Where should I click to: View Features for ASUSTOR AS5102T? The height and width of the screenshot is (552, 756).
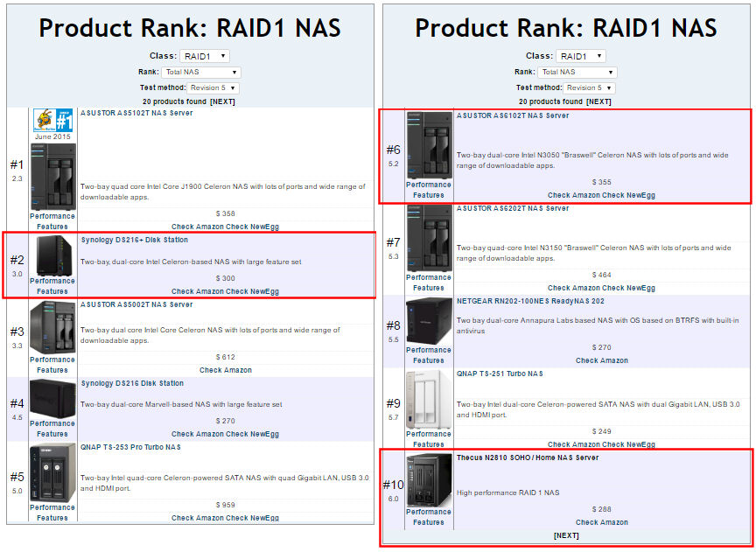[52, 227]
